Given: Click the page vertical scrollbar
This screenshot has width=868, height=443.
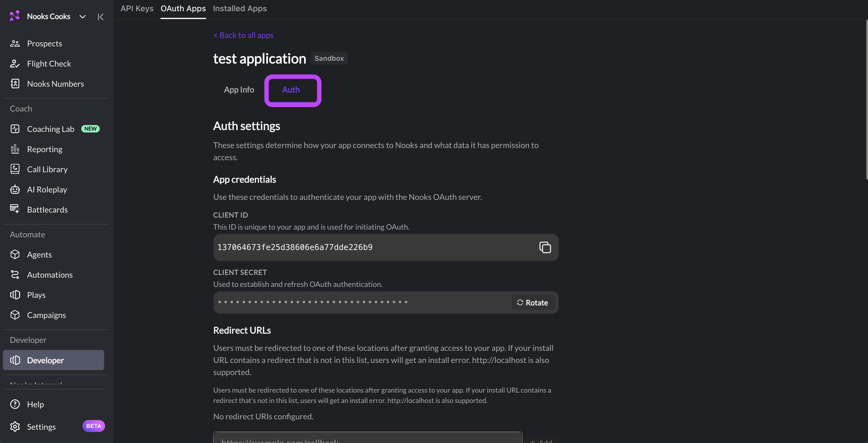Looking at the screenshot, I should (866, 100).
